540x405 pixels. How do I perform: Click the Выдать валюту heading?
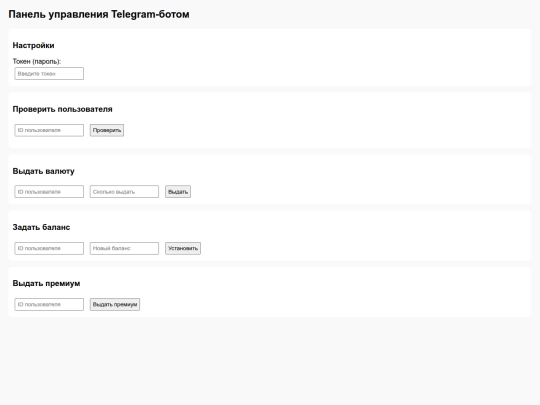click(x=43, y=171)
